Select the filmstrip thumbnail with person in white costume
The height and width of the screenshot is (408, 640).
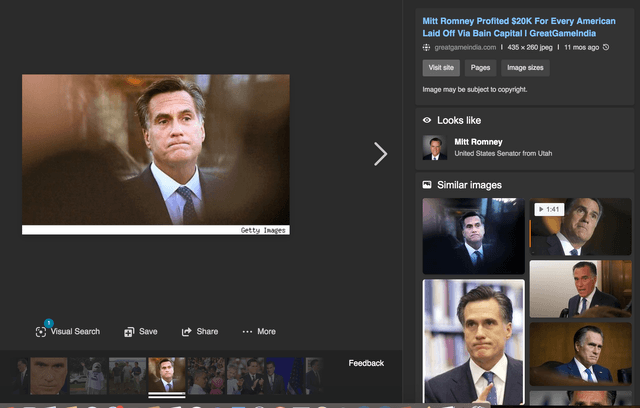pyautogui.click(x=88, y=376)
